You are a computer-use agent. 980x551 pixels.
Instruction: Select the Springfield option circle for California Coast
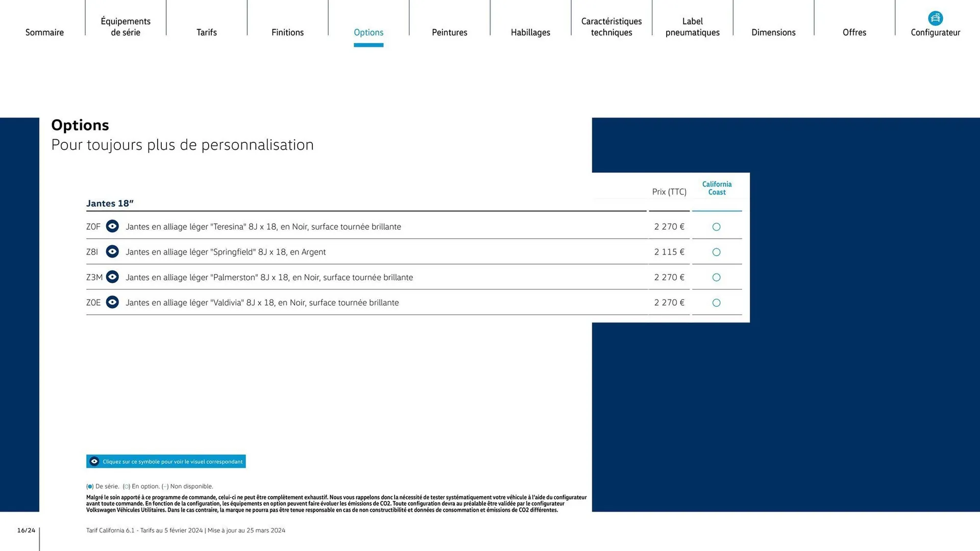pos(716,252)
